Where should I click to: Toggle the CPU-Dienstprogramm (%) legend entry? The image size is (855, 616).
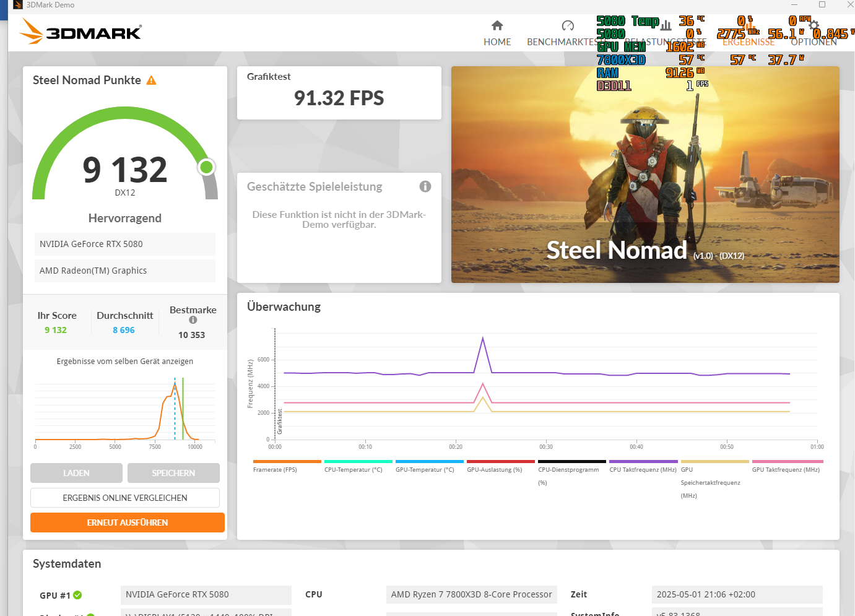571,474
